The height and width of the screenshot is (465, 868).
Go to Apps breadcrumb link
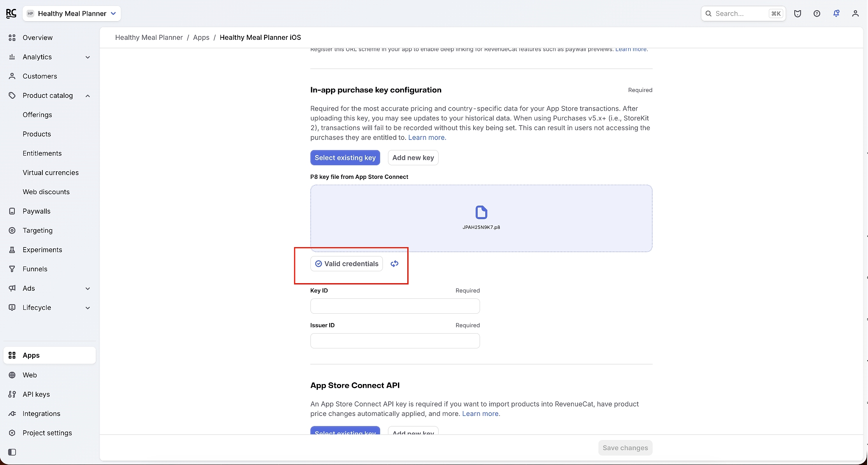coord(201,37)
